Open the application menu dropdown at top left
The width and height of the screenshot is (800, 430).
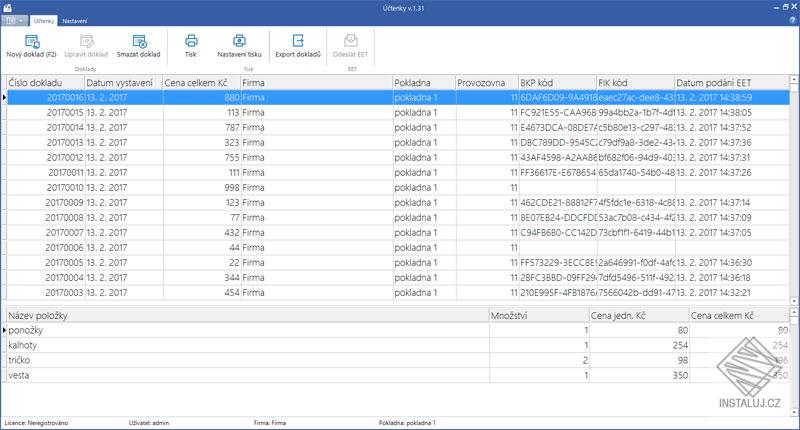click(15, 20)
